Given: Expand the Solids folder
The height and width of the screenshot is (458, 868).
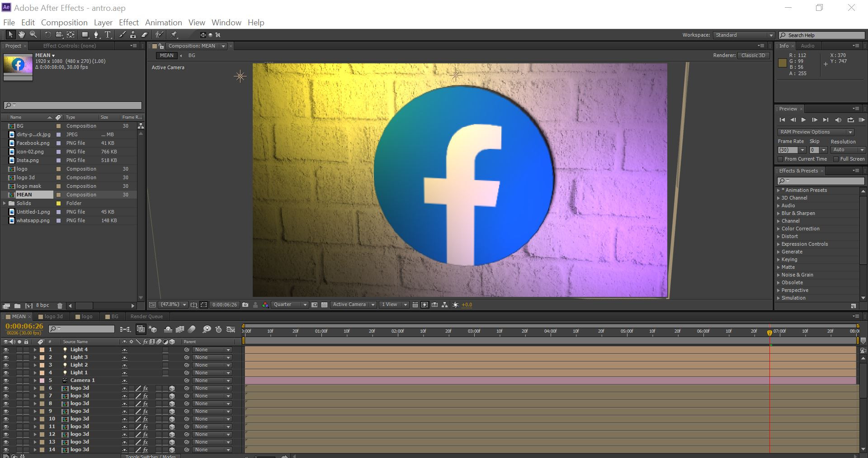Looking at the screenshot, I should (x=5, y=204).
